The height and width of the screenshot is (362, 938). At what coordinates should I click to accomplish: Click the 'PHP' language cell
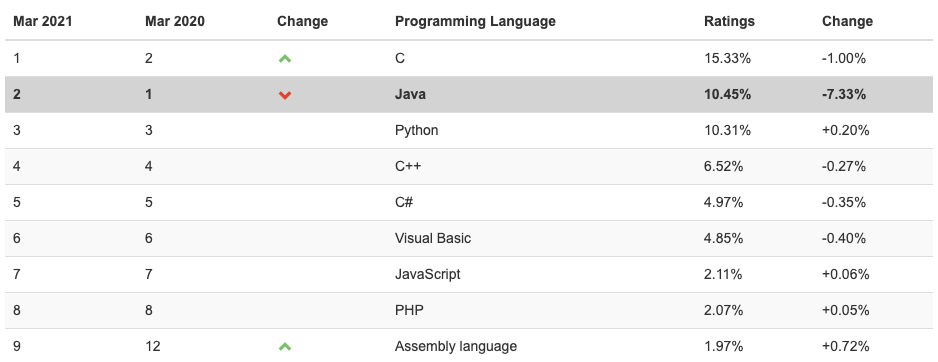pos(410,310)
